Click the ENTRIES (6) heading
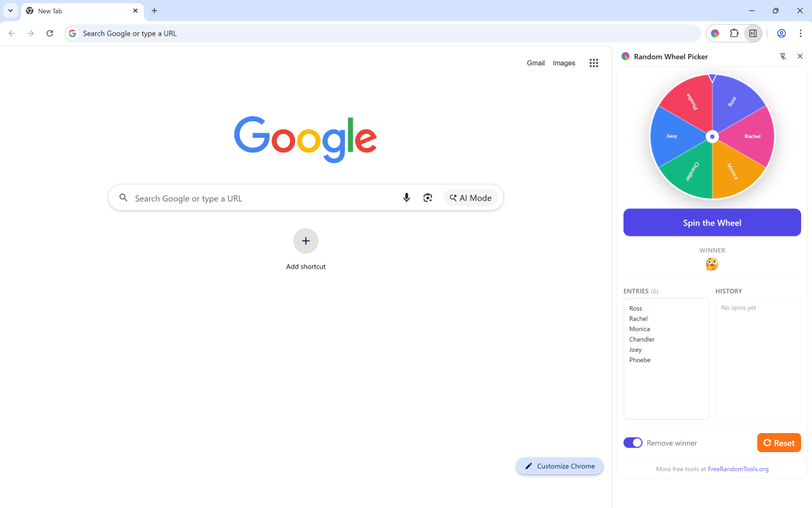The height and width of the screenshot is (508, 812). click(641, 291)
